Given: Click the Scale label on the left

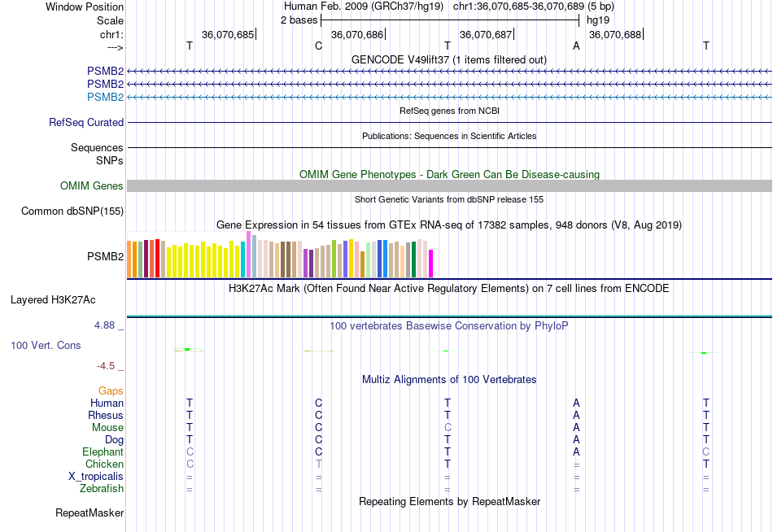Looking at the screenshot, I should (x=110, y=20).
